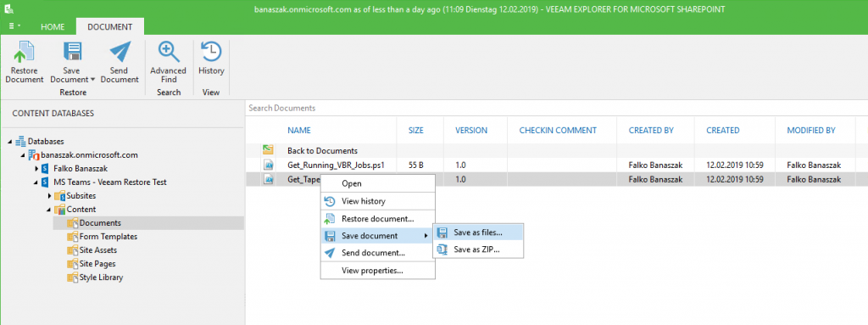The width and height of the screenshot is (868, 325).
Task: Collapse the Content tree node
Action: [49, 209]
